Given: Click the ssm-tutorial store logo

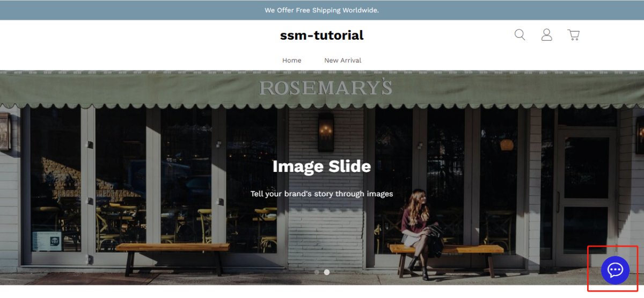Looking at the screenshot, I should coord(322,35).
